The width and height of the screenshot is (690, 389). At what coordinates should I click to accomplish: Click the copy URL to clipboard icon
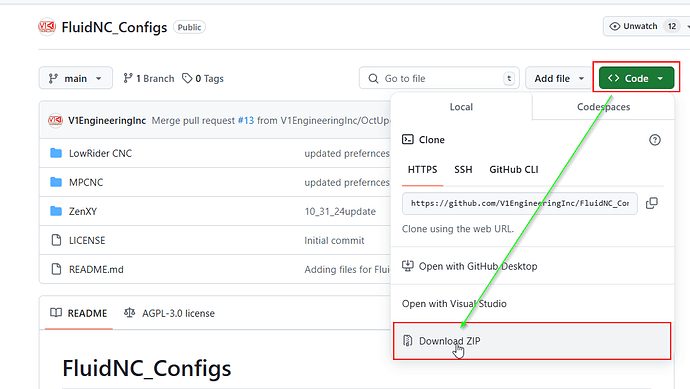pyautogui.click(x=652, y=203)
